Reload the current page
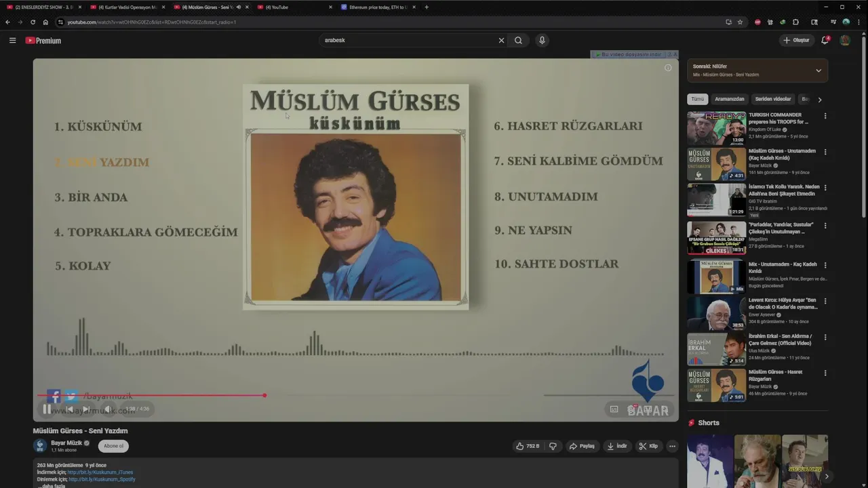The width and height of the screenshot is (868, 488). coord(33,22)
